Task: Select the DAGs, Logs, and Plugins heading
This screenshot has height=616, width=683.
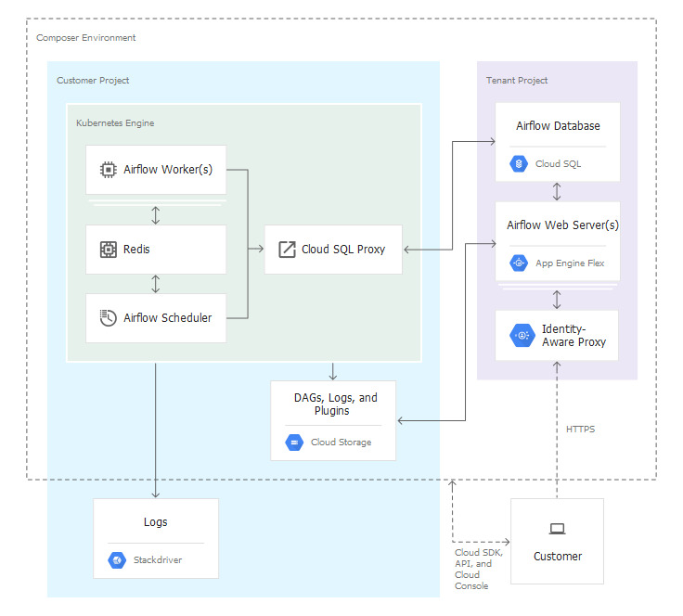Action: [x=335, y=404]
